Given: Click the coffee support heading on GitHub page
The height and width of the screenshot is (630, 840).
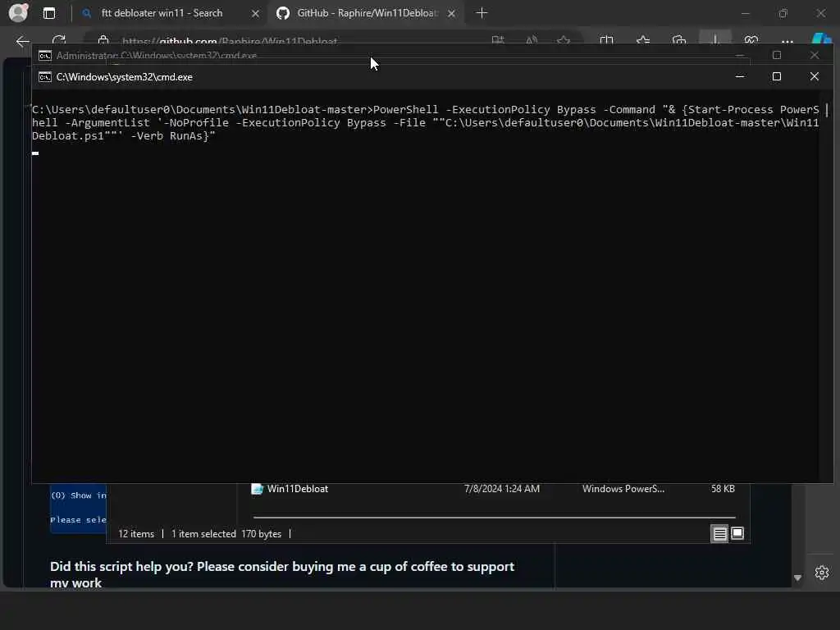Looking at the screenshot, I should coord(282,574).
